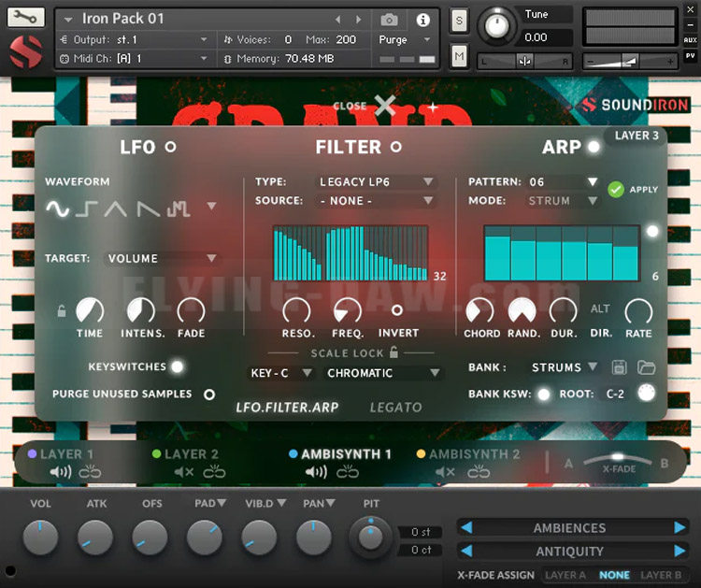Enable Purge Unused Samples option
The image size is (701, 588).
(x=209, y=394)
